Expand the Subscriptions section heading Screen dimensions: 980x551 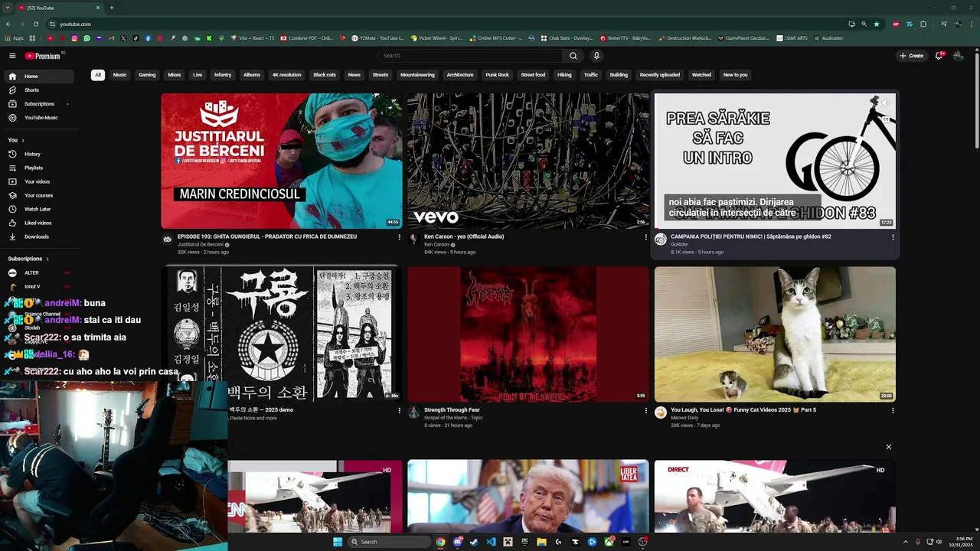[28, 259]
